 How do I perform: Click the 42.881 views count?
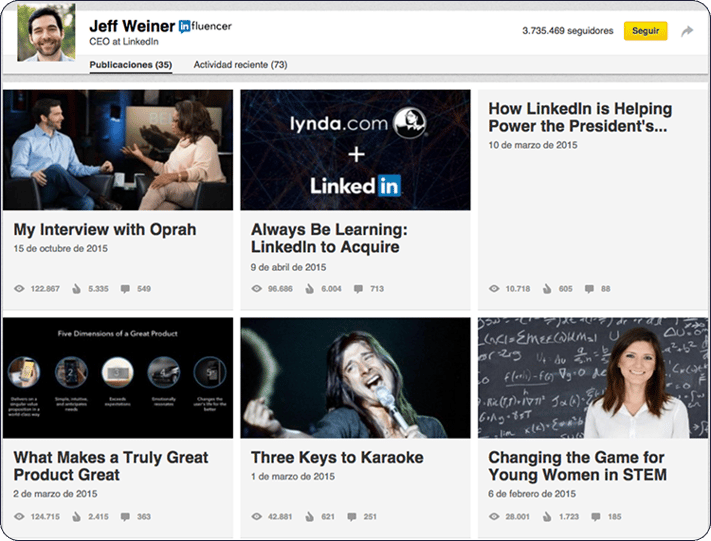click(280, 517)
